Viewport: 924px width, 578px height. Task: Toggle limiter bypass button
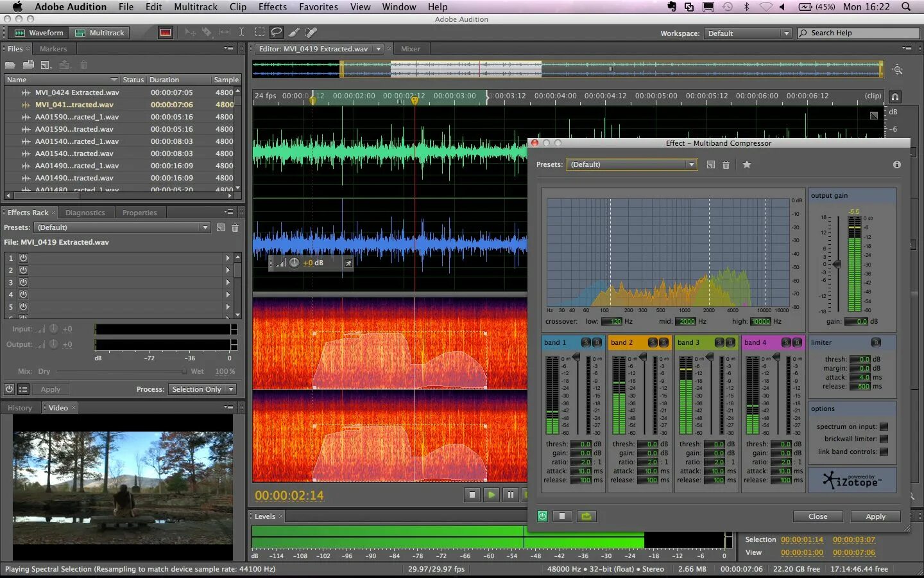click(x=876, y=342)
